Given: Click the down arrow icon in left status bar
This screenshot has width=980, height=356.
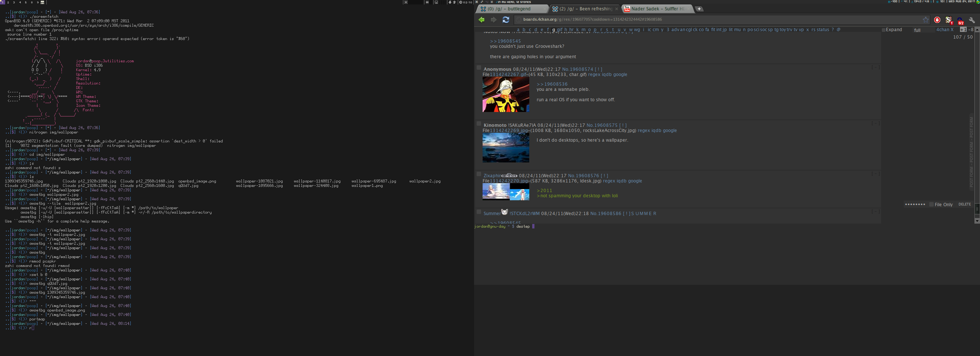Looking at the screenshot, I should (x=450, y=2).
